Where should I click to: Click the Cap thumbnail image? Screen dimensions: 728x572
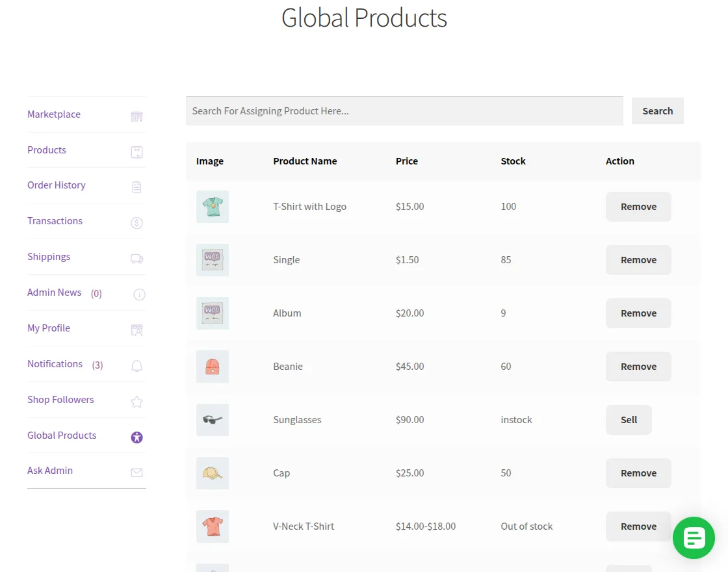212,473
